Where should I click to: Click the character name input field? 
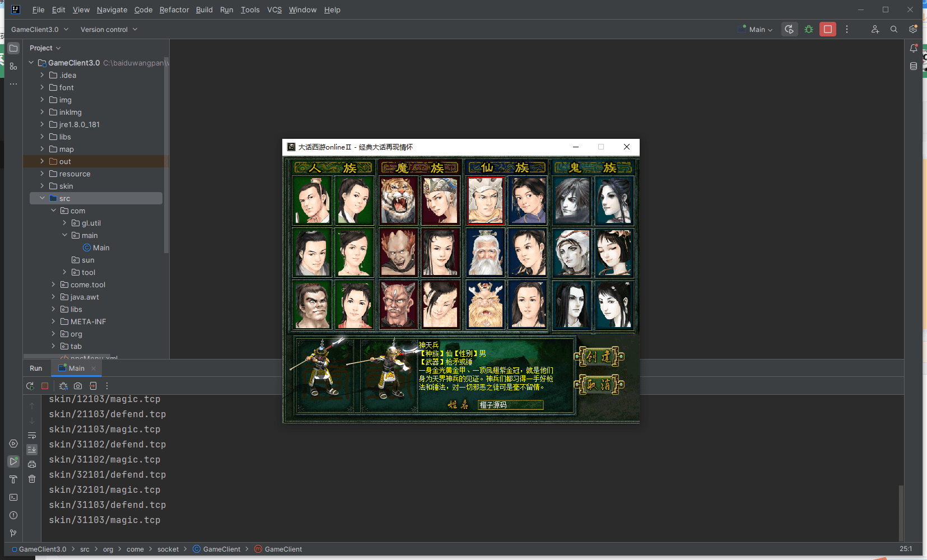pos(510,405)
